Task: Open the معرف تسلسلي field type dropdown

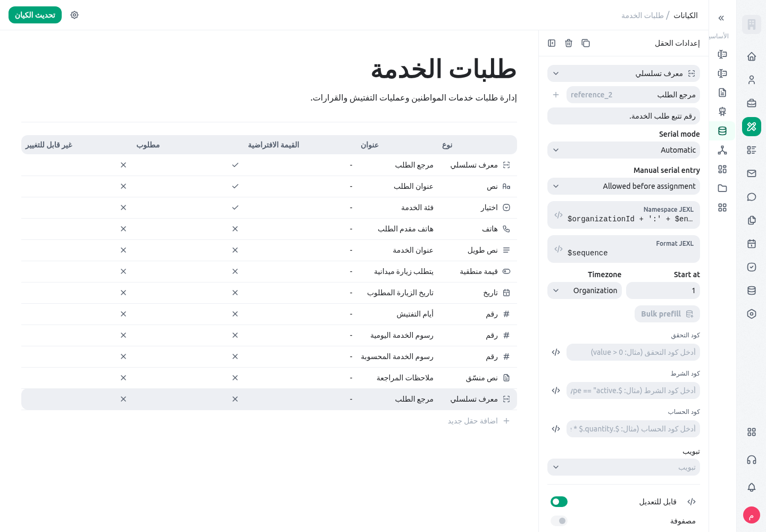Action: click(623, 73)
